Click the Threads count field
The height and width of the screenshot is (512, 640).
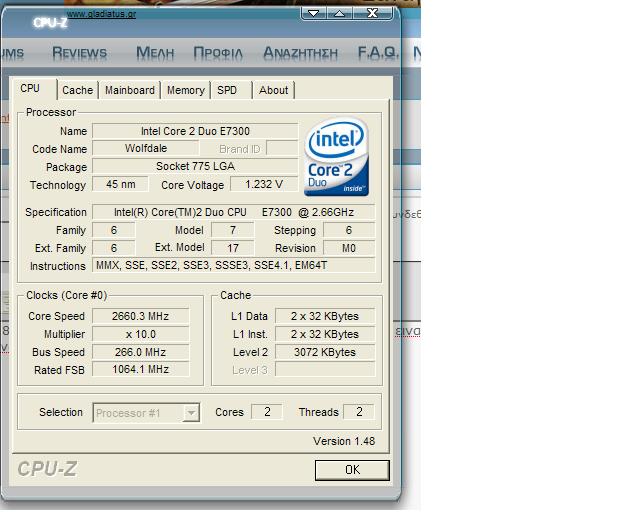(x=359, y=412)
